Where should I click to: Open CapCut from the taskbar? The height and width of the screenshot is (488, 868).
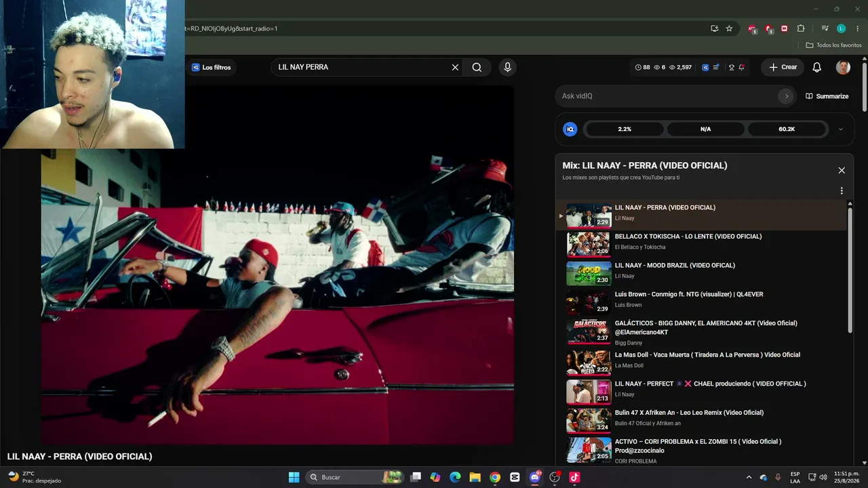click(x=515, y=477)
